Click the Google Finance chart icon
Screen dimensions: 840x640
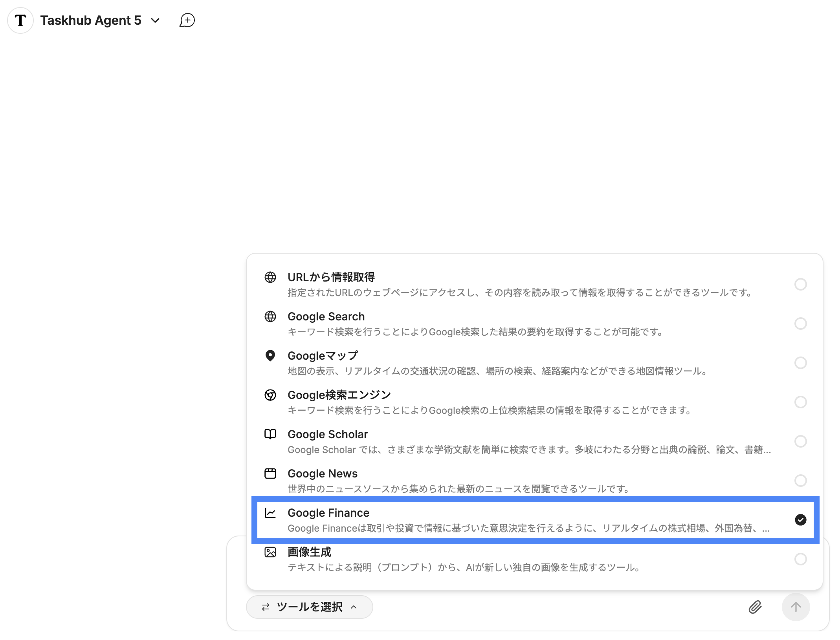[x=270, y=513]
